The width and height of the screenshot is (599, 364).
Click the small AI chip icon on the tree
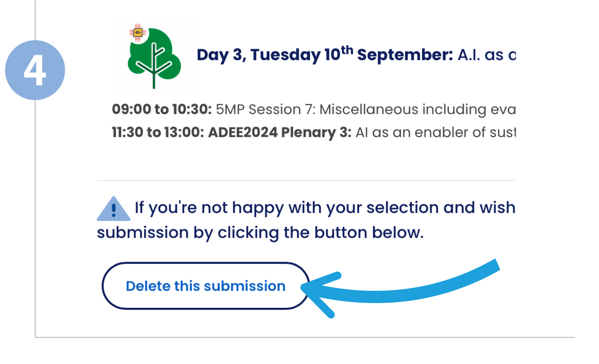(138, 33)
